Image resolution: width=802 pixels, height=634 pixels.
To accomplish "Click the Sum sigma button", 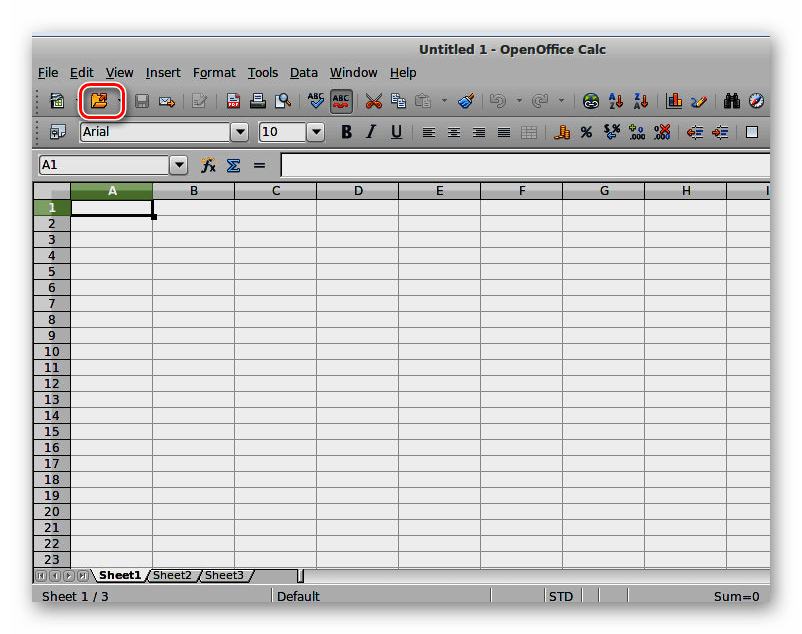I will click(233, 165).
